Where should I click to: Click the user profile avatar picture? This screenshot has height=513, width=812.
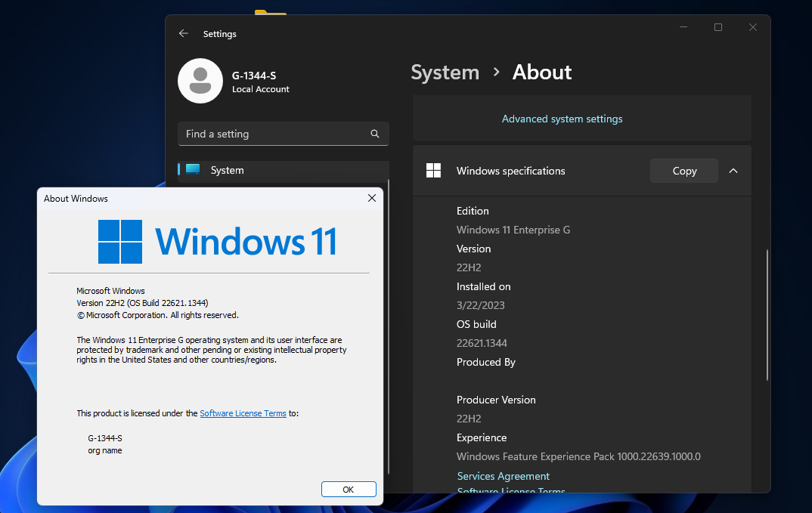click(x=200, y=81)
